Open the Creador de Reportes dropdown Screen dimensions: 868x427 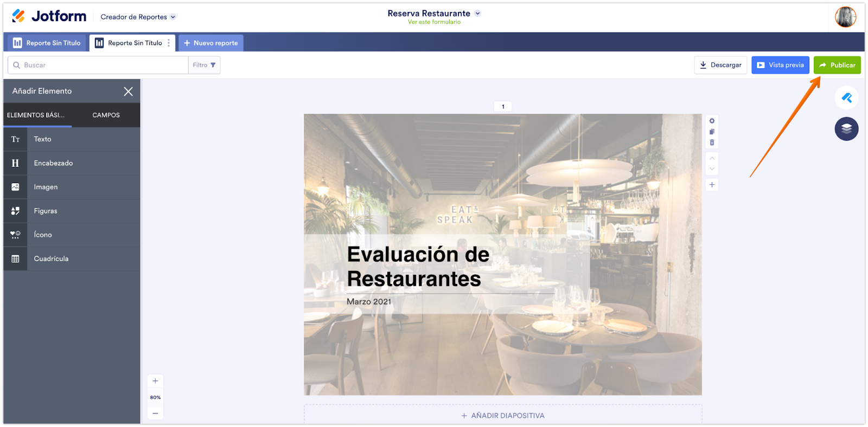point(138,17)
